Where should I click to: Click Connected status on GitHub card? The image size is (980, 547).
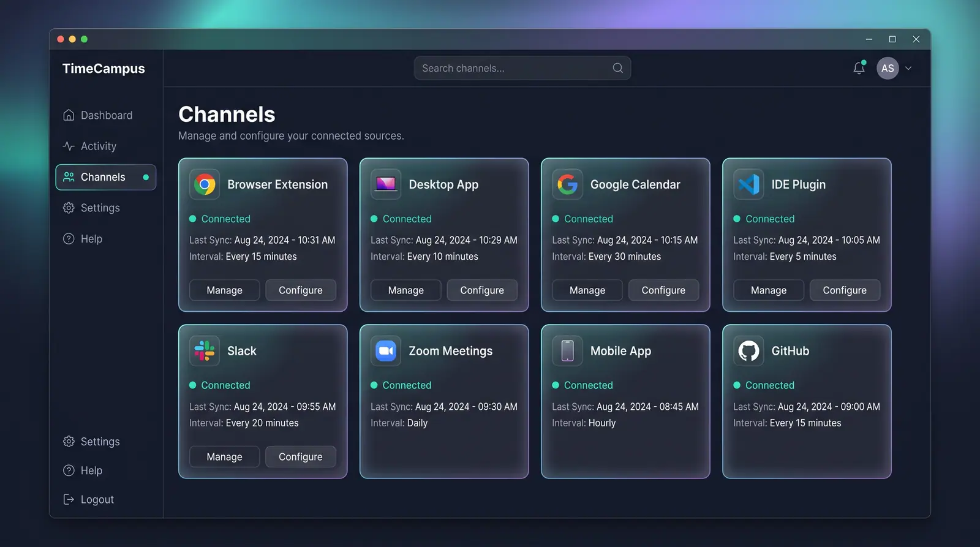coord(764,385)
